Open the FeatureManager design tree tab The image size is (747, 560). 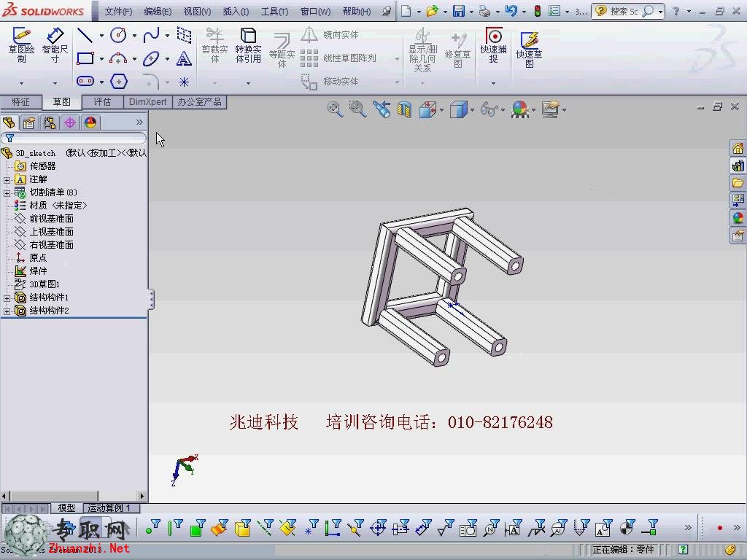click(x=9, y=122)
